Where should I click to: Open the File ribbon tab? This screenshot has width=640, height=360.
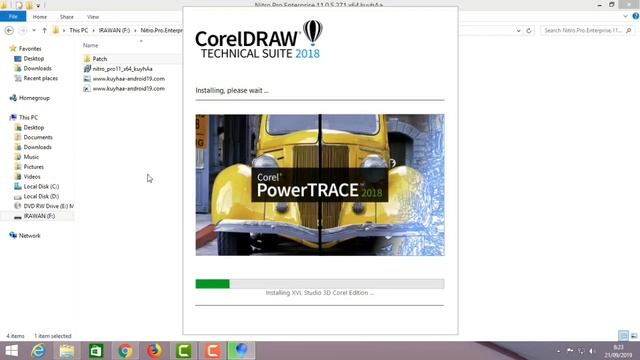pos(13,17)
